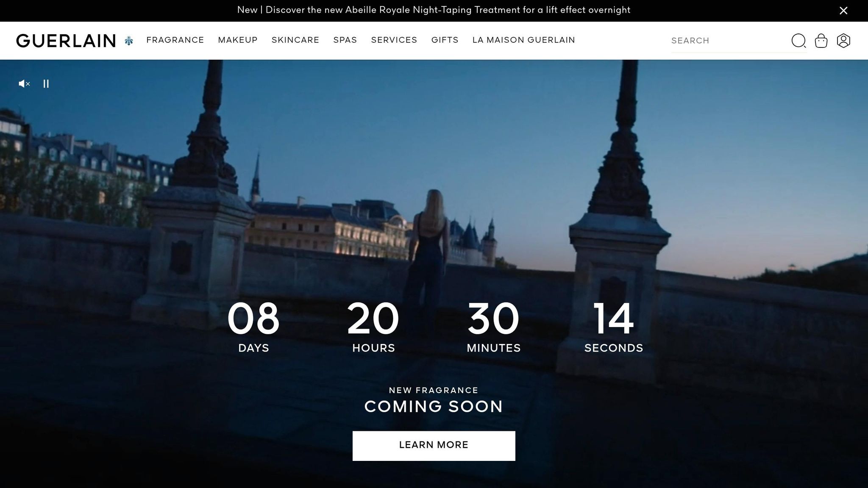Unmute the hero video sound
The image size is (868, 488).
coord(24,84)
